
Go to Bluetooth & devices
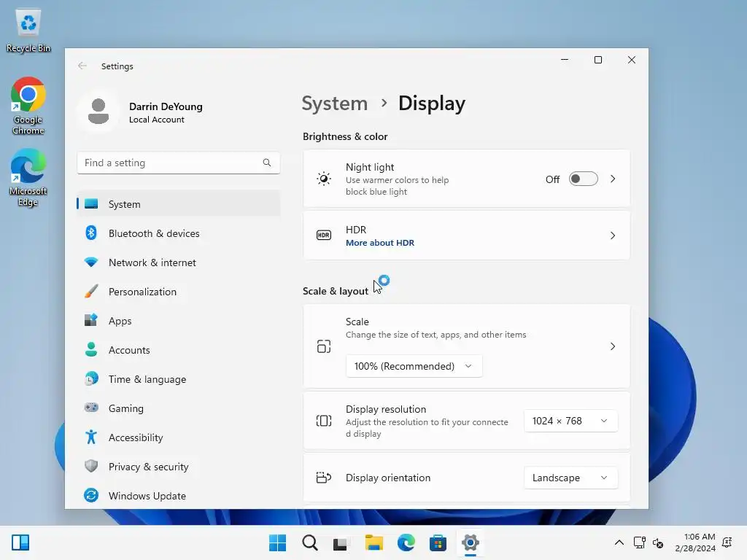179,233
